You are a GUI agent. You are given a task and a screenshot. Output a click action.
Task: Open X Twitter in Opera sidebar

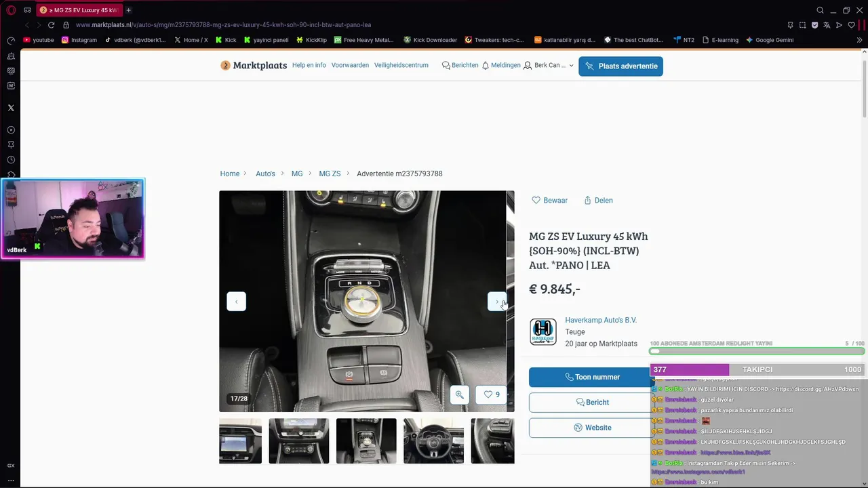11,108
